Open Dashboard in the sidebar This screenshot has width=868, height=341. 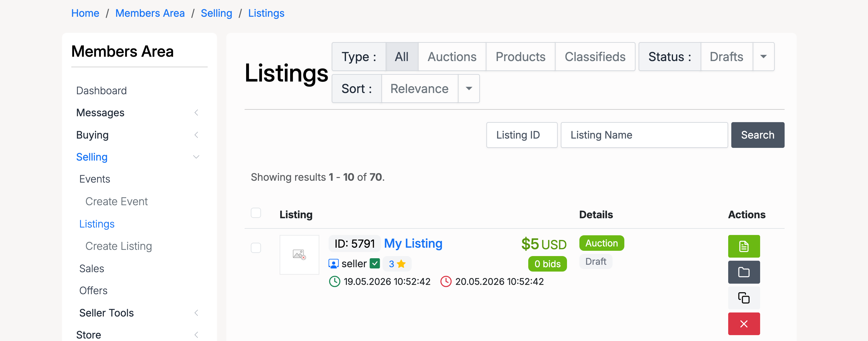click(x=101, y=91)
